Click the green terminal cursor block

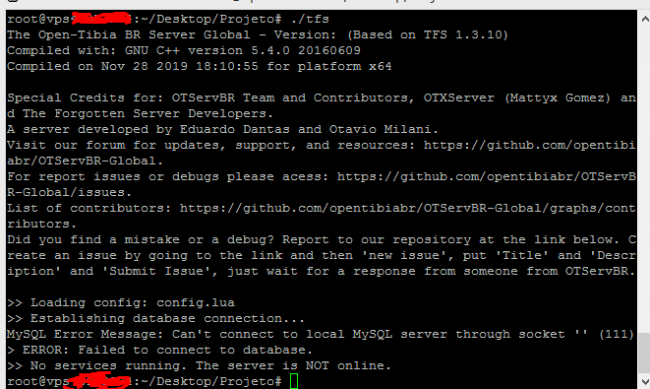pyautogui.click(x=294, y=381)
